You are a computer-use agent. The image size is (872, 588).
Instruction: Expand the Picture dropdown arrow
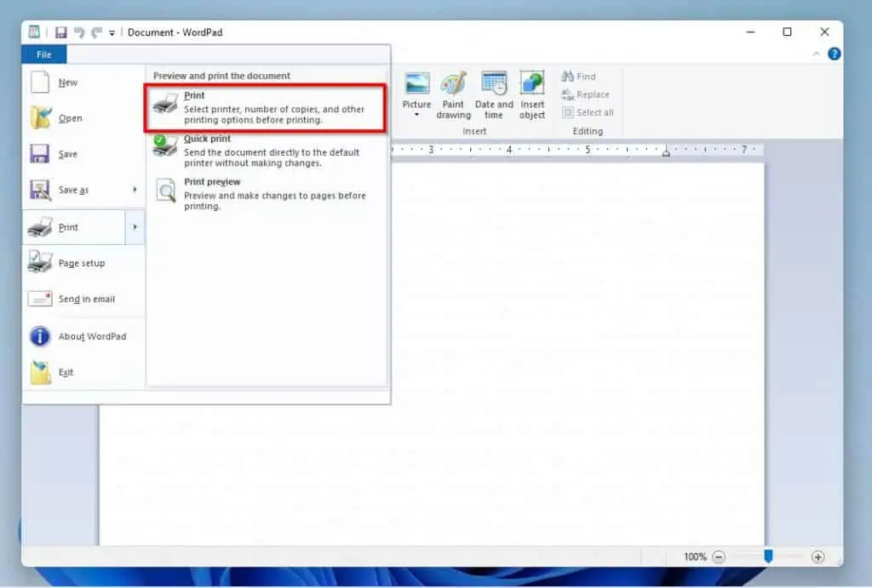416,115
